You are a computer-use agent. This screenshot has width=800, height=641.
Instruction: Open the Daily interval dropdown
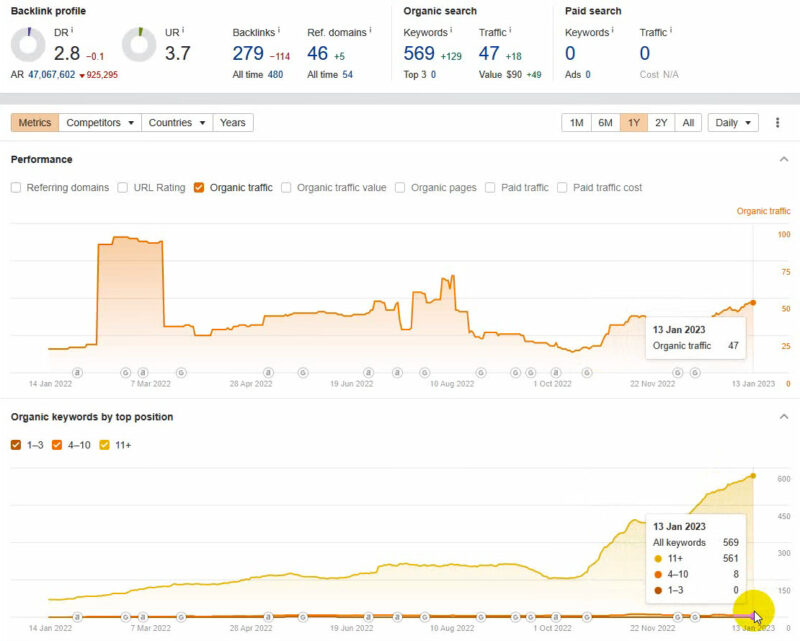click(733, 123)
